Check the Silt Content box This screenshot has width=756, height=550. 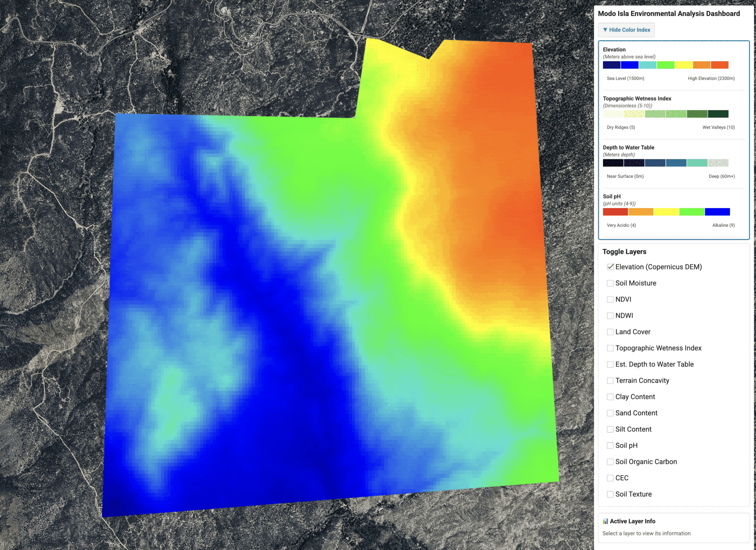(x=610, y=429)
